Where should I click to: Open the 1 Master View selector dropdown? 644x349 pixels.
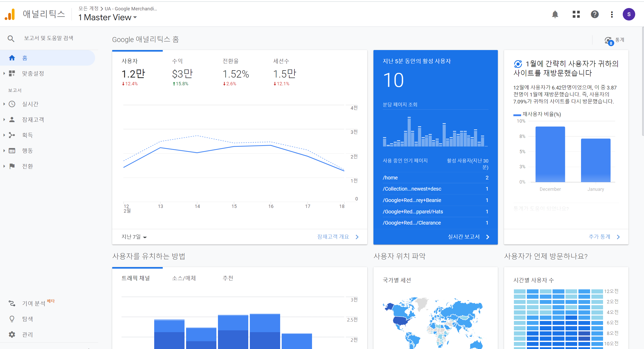point(108,17)
